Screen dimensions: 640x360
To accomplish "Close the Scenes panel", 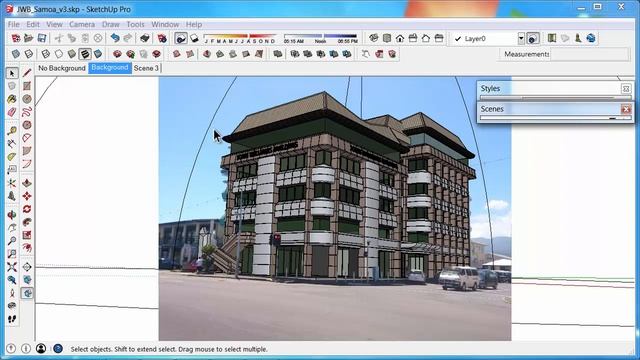I will (626, 109).
